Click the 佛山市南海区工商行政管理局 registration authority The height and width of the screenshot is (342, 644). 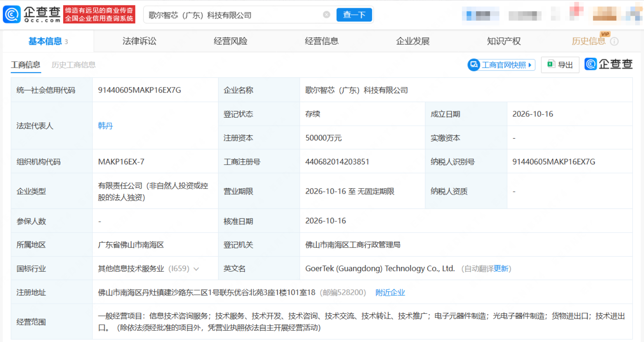[x=353, y=245]
